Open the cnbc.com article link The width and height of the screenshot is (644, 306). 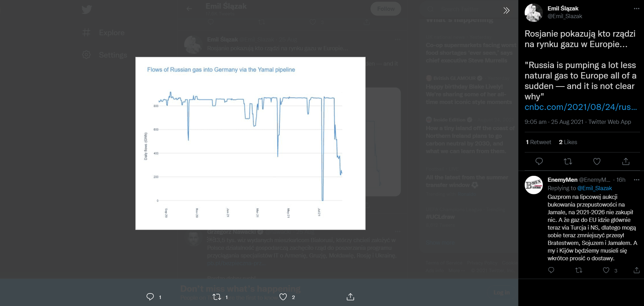tap(581, 107)
